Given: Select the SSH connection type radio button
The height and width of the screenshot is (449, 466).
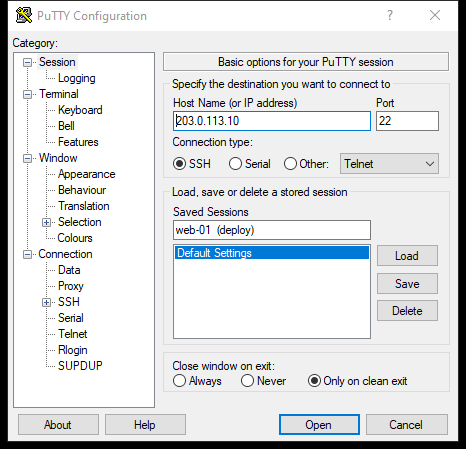Looking at the screenshot, I should coord(179,164).
